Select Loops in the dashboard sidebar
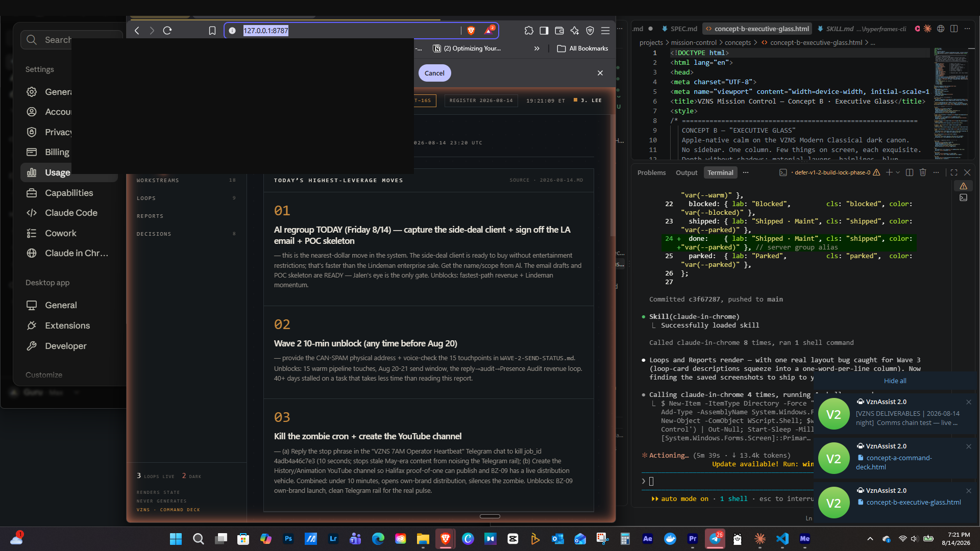Viewport: 980px width, 551px height. pos(186,198)
